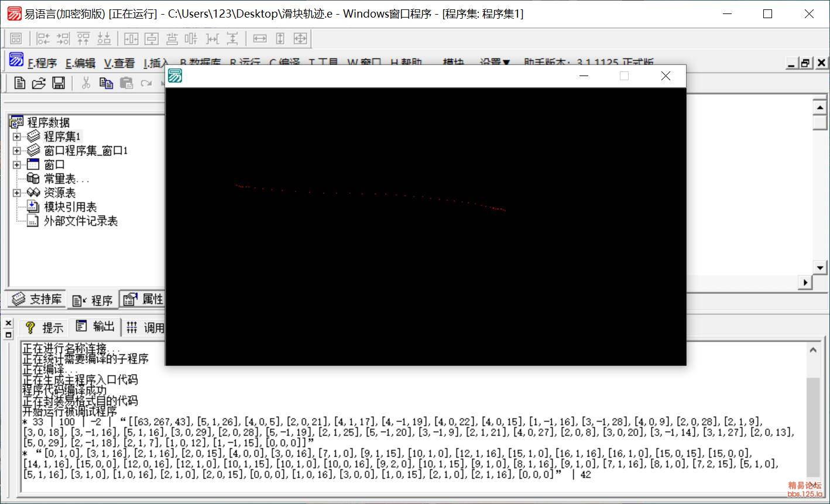Expand the 程序集1 tree node

point(16,136)
